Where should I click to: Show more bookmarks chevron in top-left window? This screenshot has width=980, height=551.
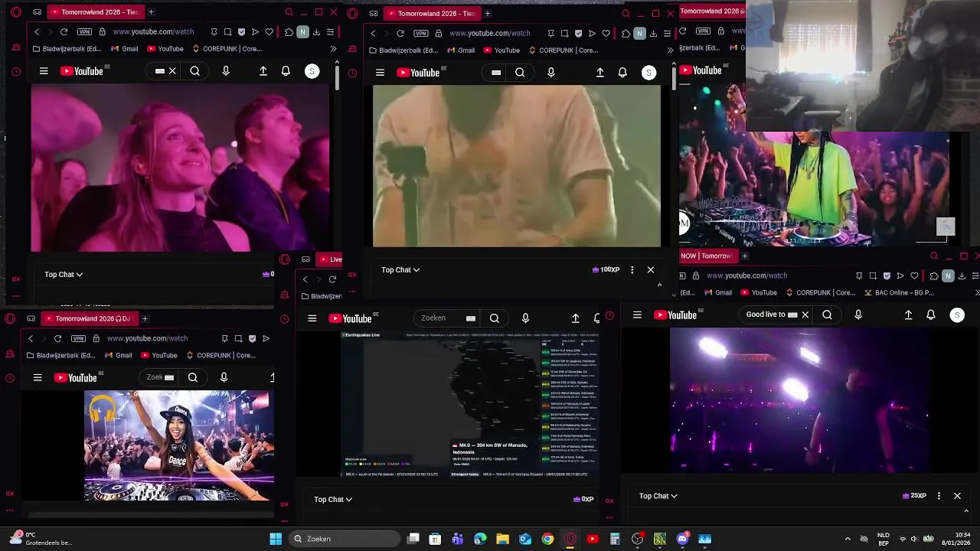point(333,49)
